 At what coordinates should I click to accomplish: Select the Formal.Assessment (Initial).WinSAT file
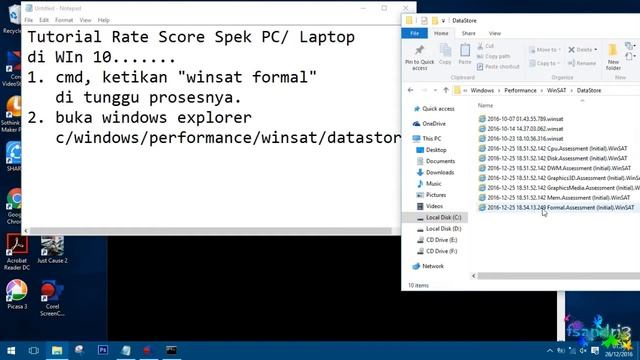coord(556,207)
